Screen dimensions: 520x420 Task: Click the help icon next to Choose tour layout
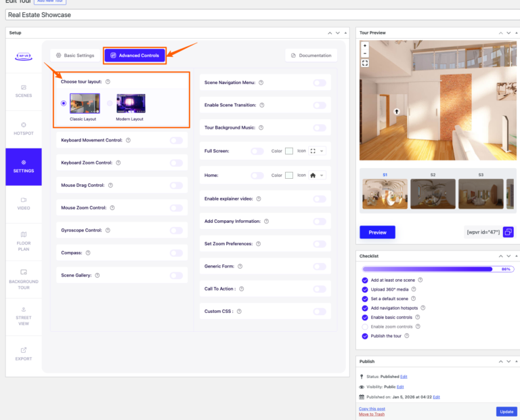pos(108,81)
